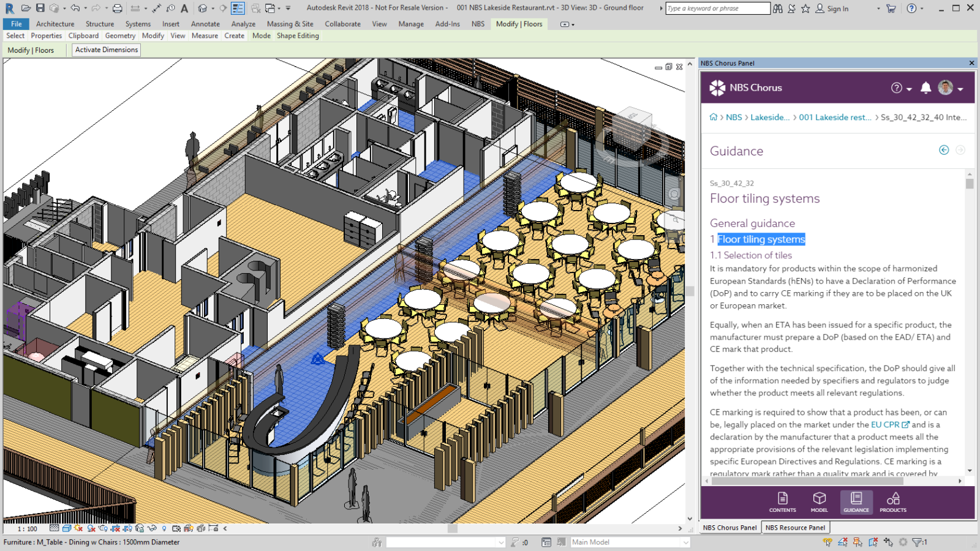980x551 pixels.
Task: Select the Guidance button in NBS footer
Action: [x=856, y=502]
